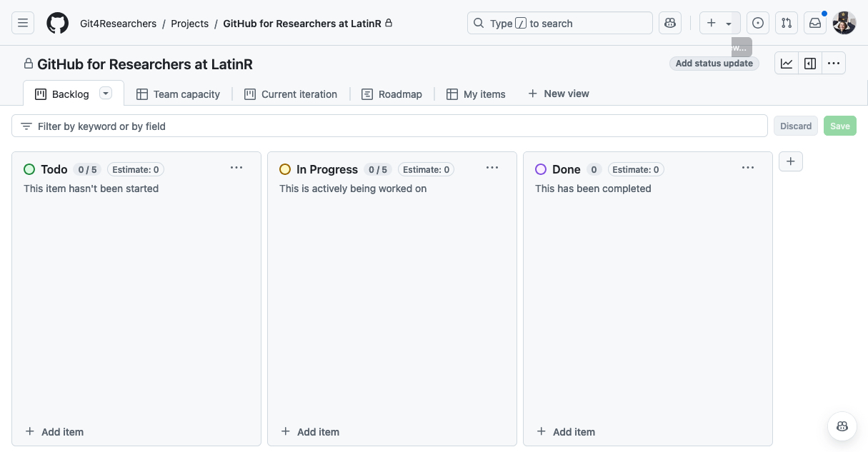Open user profile avatar menu
Image resolution: width=868 pixels, height=452 pixels.
(844, 23)
